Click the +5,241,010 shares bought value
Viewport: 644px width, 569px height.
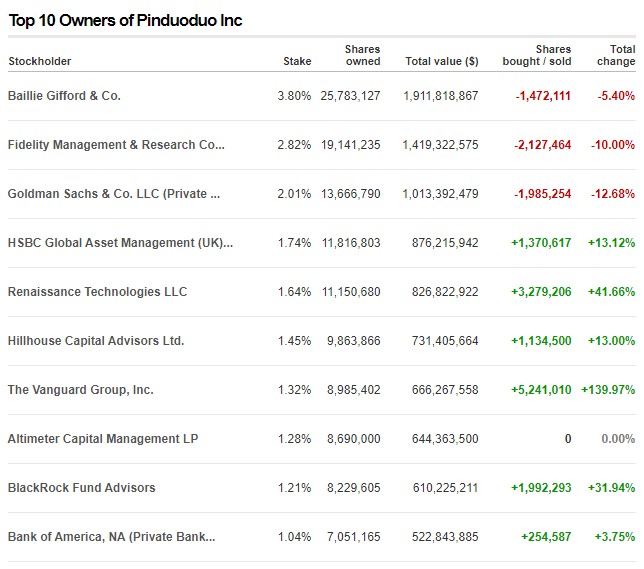(x=541, y=389)
